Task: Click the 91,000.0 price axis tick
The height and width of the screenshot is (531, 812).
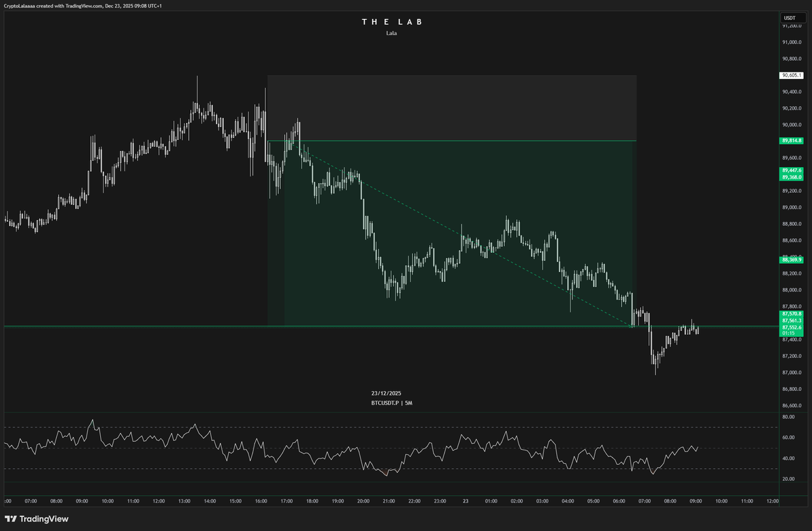Action: (x=791, y=42)
